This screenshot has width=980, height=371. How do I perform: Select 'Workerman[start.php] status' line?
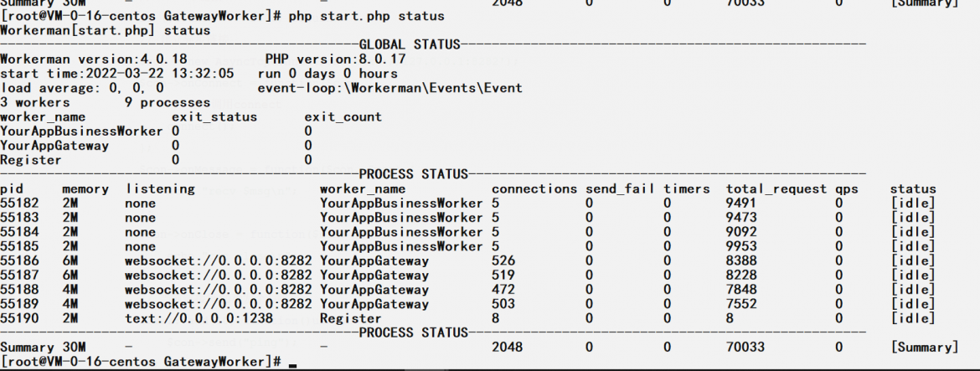click(x=106, y=31)
